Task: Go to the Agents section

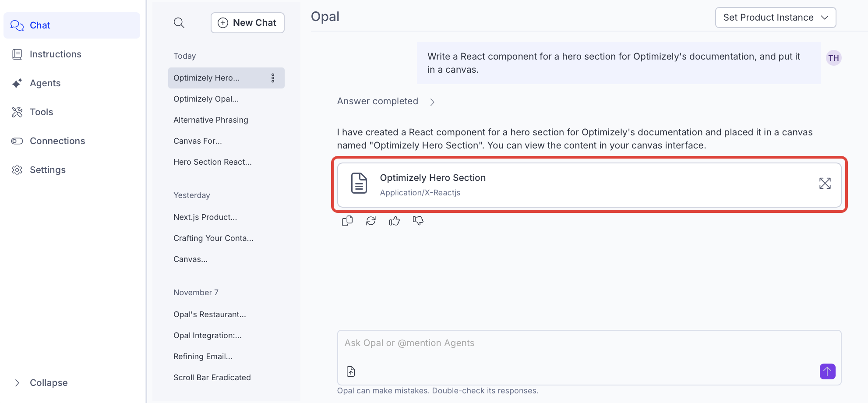Action: pos(45,83)
